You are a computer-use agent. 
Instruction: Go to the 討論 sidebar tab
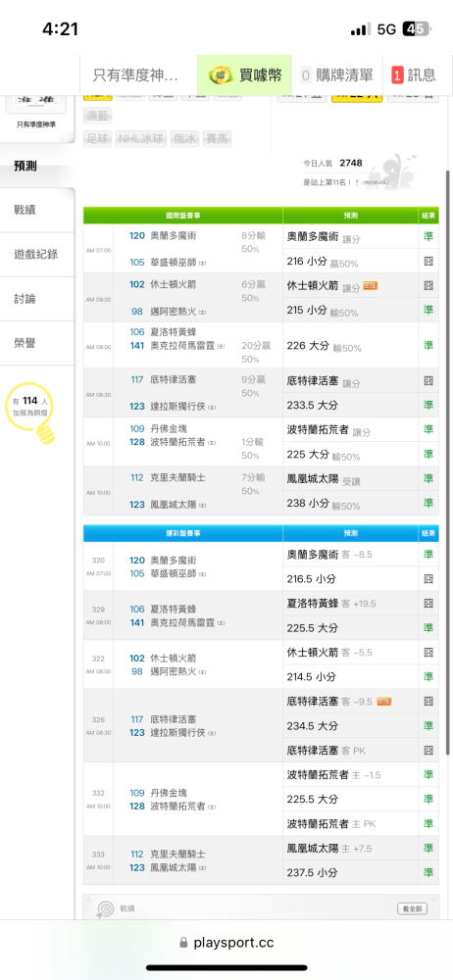coord(37,299)
